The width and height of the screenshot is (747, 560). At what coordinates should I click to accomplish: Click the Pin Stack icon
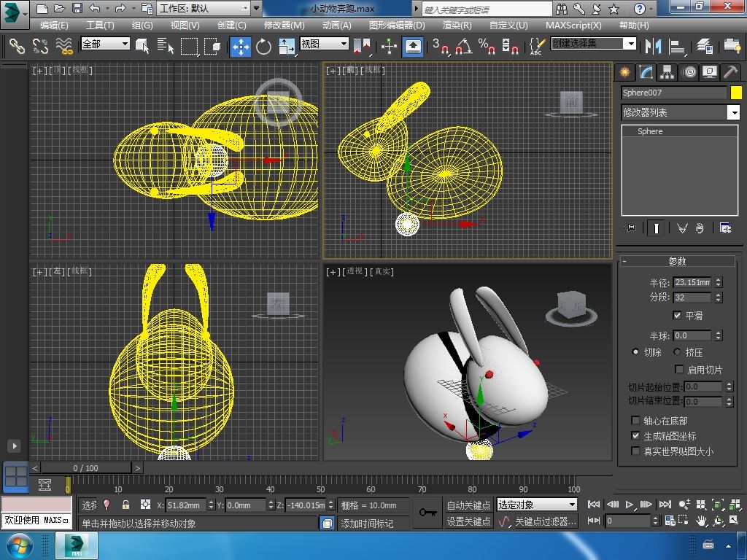[630, 228]
